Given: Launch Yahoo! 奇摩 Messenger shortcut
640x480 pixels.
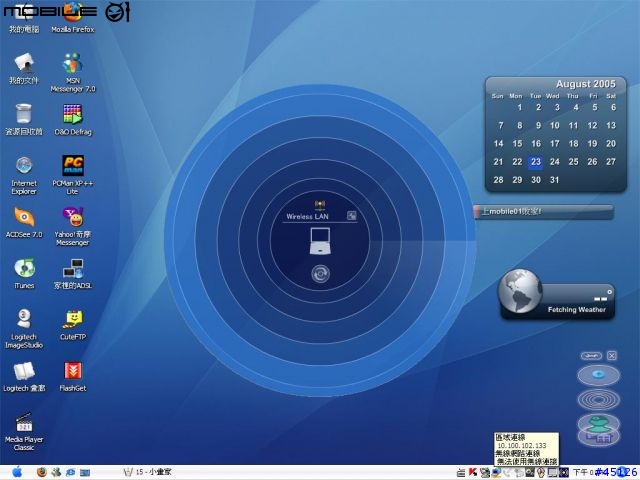Looking at the screenshot, I should [x=73, y=227].
